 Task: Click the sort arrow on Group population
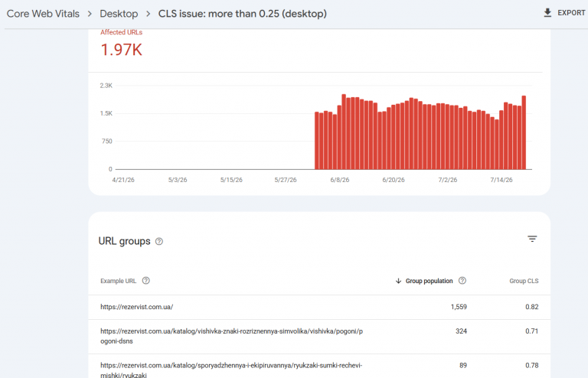398,281
